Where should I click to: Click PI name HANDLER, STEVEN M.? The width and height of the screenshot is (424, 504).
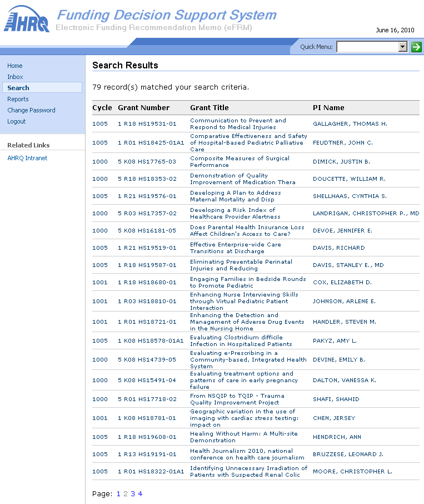tap(345, 322)
